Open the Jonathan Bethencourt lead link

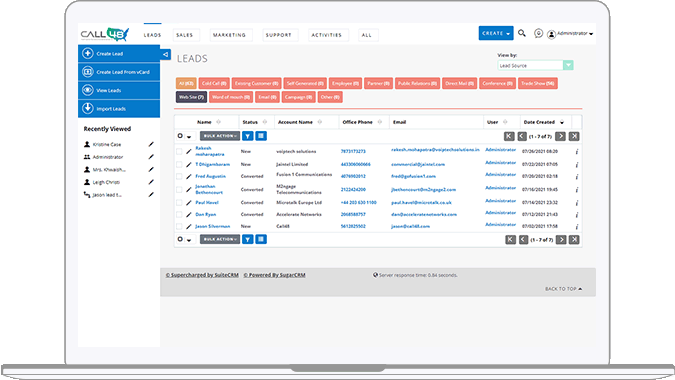point(209,189)
